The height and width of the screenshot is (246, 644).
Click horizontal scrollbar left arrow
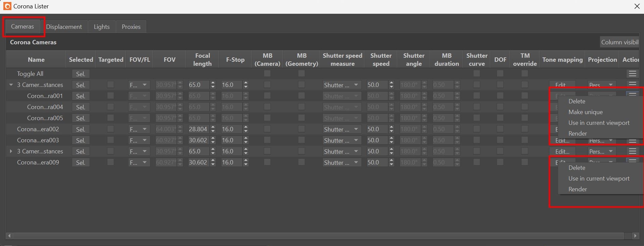click(9, 236)
